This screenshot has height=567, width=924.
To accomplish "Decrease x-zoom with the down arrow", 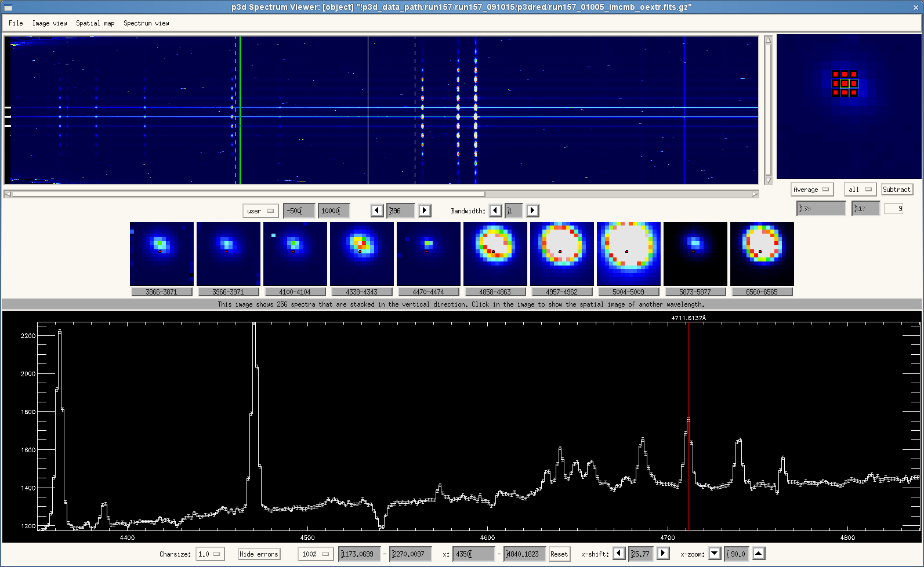I will coord(715,554).
